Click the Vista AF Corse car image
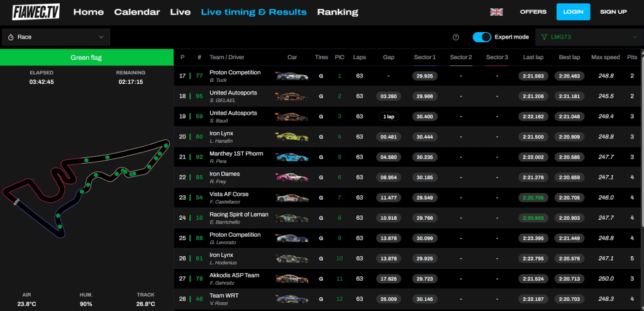The image size is (644, 311). [x=292, y=198]
